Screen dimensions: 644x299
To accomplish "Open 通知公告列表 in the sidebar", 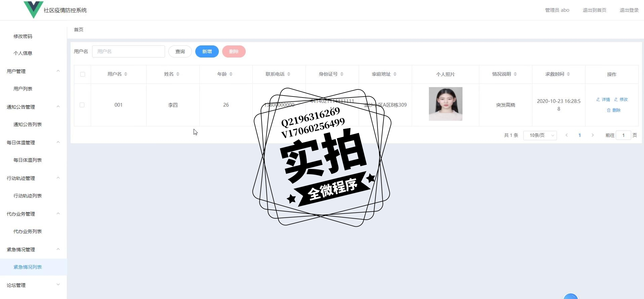I will click(28, 124).
